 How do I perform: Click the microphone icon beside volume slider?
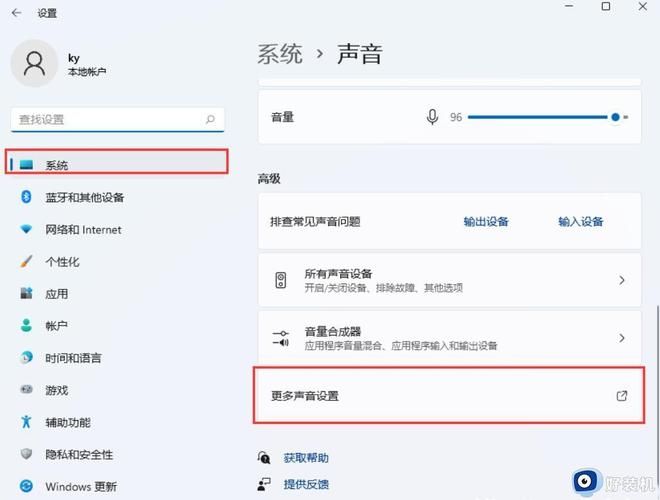point(432,117)
